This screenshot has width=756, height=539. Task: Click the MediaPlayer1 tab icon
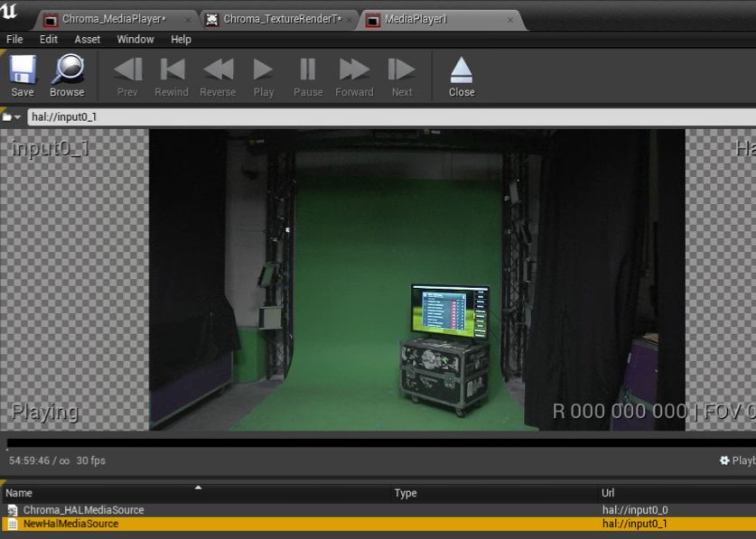373,20
